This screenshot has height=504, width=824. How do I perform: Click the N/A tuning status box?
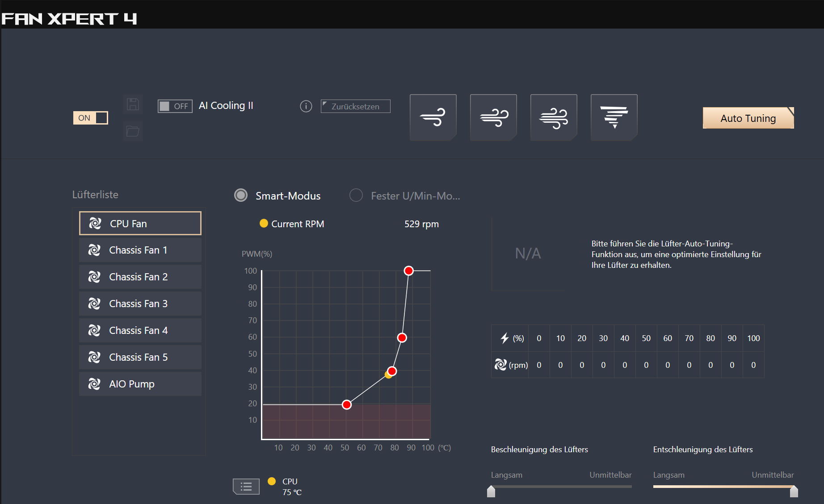tap(528, 254)
